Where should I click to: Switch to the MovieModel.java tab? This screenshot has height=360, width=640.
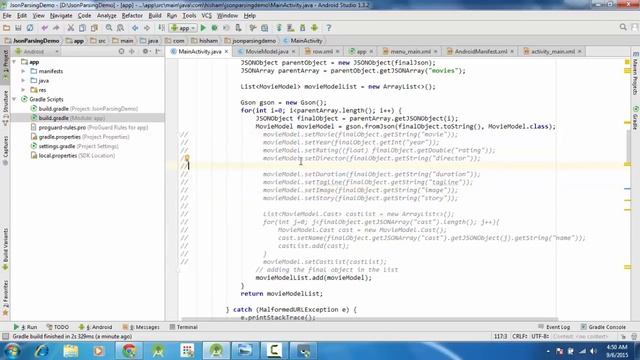tap(267, 51)
